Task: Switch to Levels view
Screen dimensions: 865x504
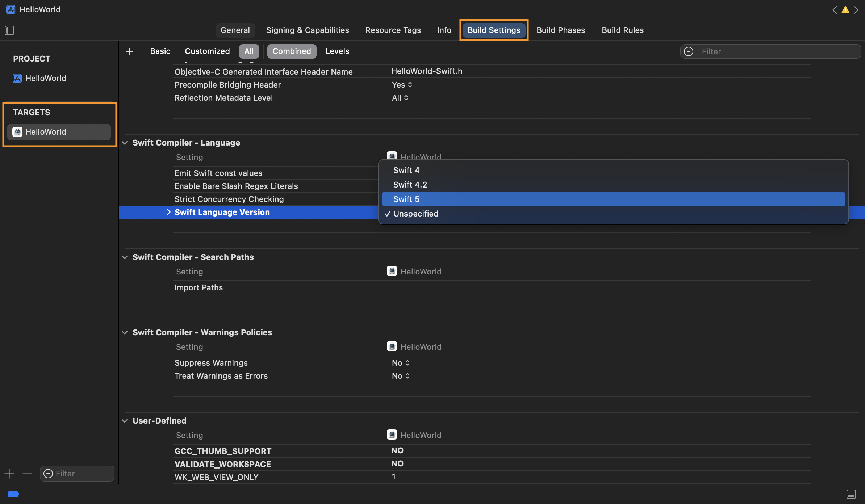Action: point(337,51)
